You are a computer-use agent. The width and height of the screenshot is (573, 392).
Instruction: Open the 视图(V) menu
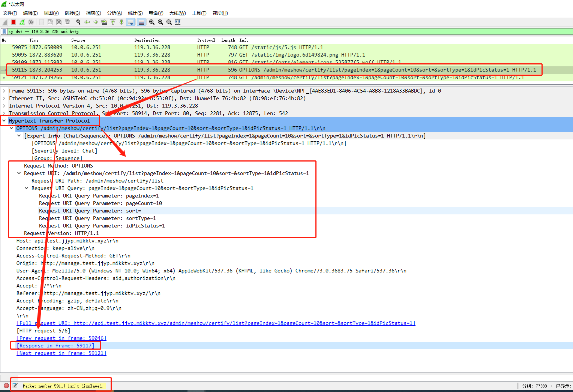coord(51,13)
